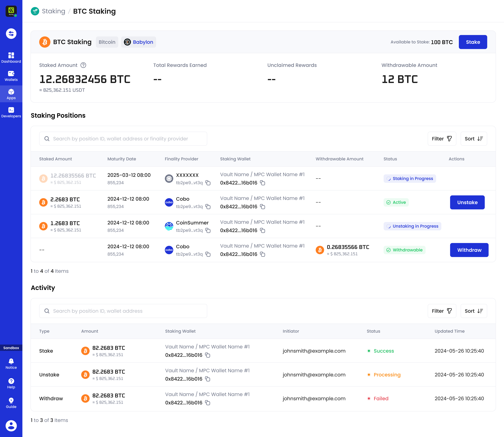Click the Stake button

point(473,42)
